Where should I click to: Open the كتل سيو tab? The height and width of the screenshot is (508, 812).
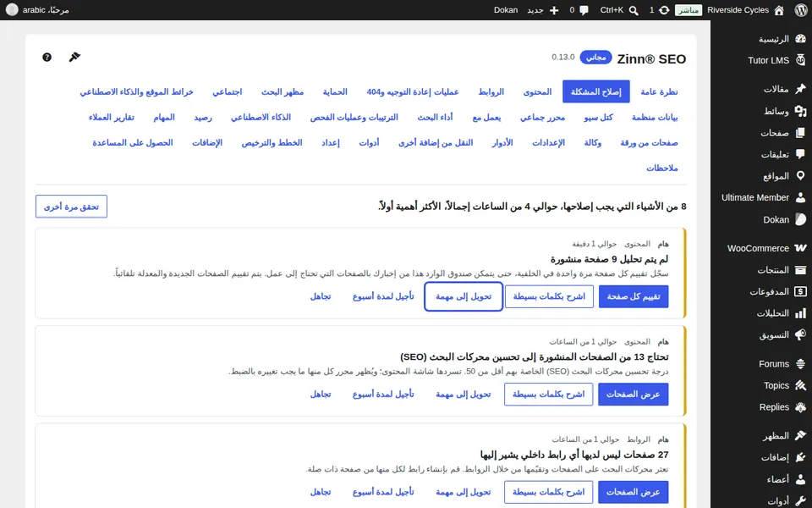[x=598, y=117]
